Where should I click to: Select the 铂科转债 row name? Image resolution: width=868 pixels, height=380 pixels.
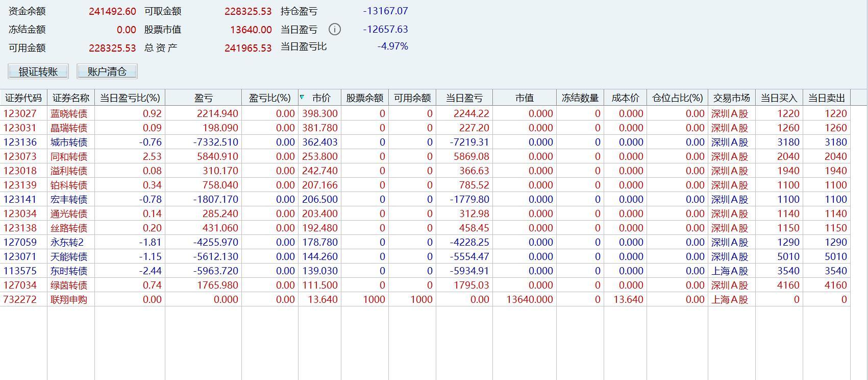pos(69,185)
